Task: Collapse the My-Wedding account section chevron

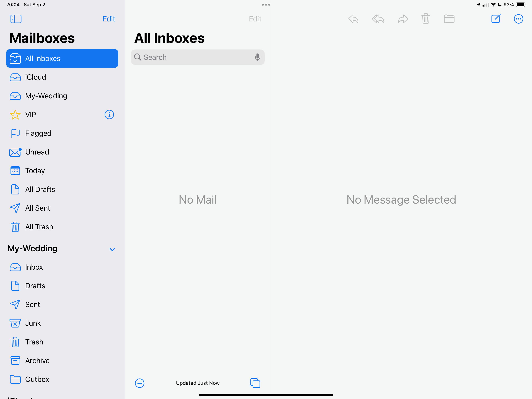Action: tap(112, 249)
